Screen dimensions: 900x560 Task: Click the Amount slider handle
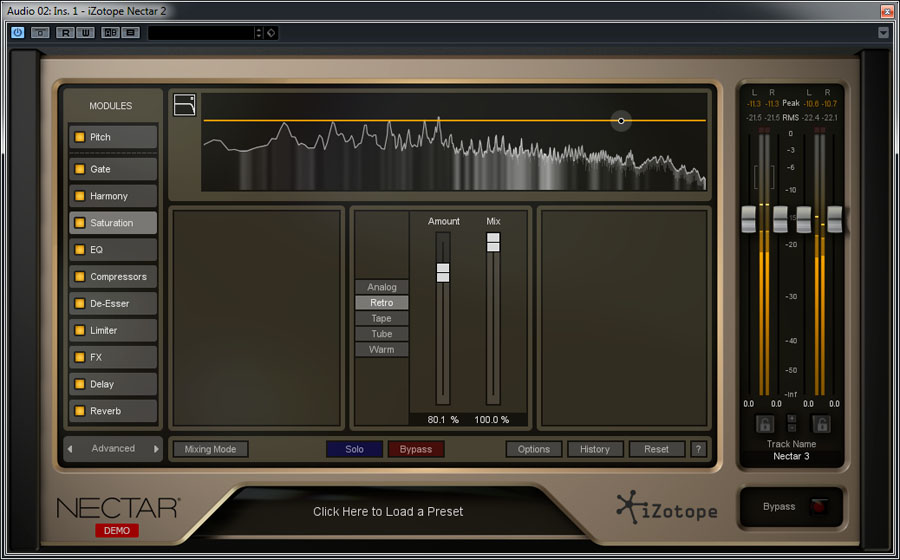pyautogui.click(x=443, y=272)
